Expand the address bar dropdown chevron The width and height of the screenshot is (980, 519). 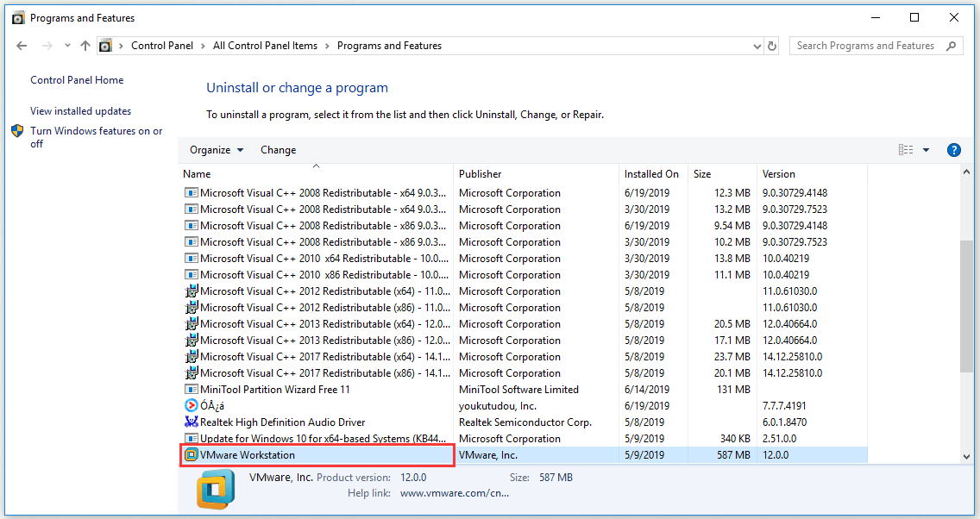(757, 46)
